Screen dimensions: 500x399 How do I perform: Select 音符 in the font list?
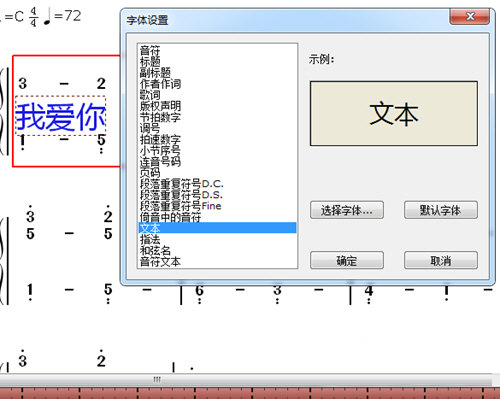217,51
